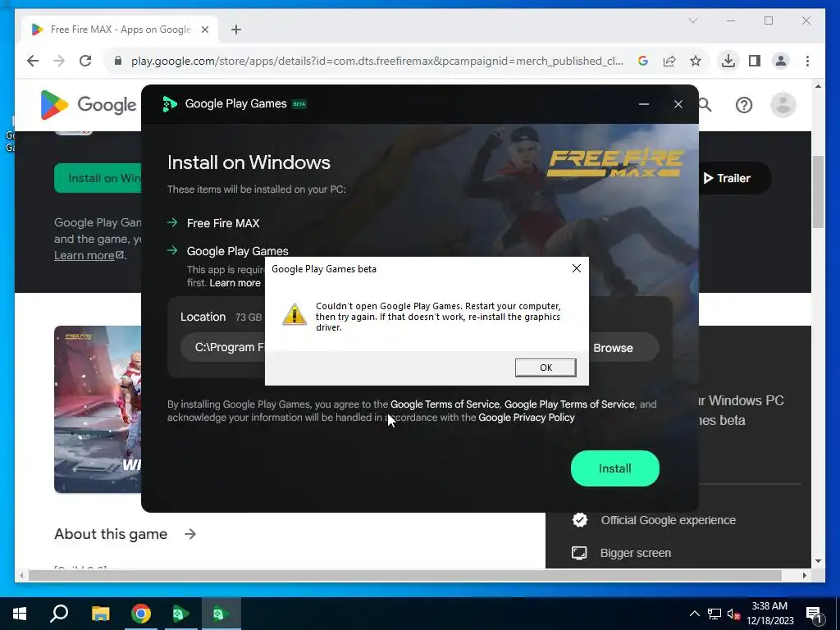
Task: Close Google Play Games installer window
Action: [x=678, y=104]
